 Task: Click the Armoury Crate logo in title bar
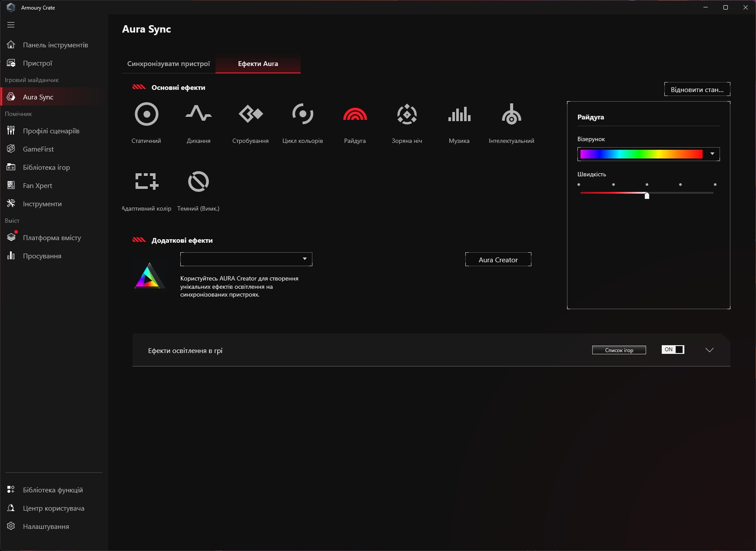[11, 7]
